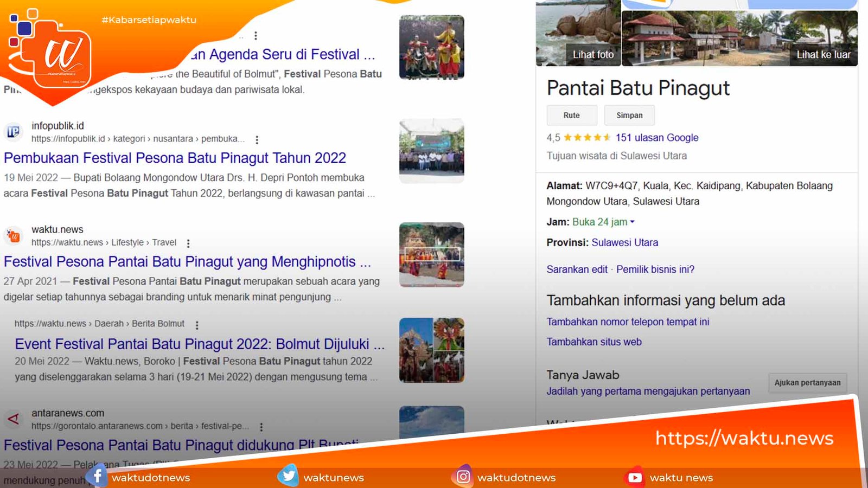Click the waktunews Twitter handle text
Viewport: 868px width, 488px height.
[x=334, y=478]
